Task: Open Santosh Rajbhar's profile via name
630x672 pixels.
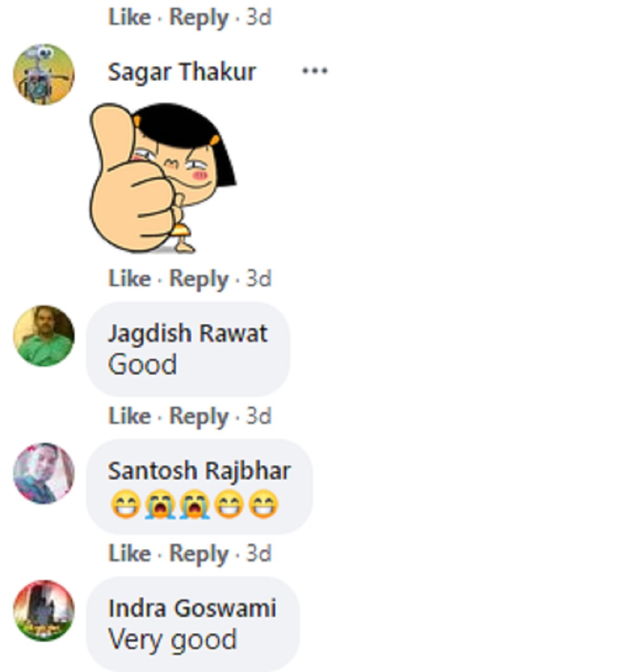Action: click(x=199, y=471)
